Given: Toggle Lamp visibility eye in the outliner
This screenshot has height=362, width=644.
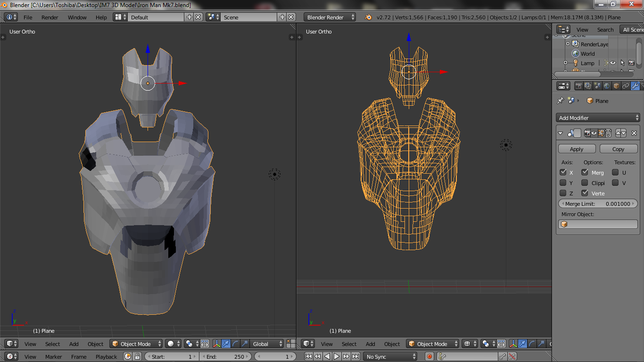Looking at the screenshot, I should point(613,63).
